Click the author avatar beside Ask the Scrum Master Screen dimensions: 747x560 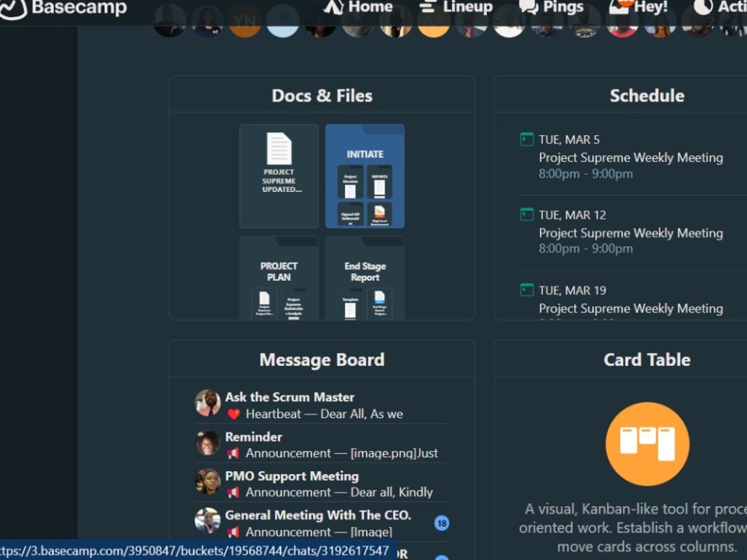click(x=208, y=403)
